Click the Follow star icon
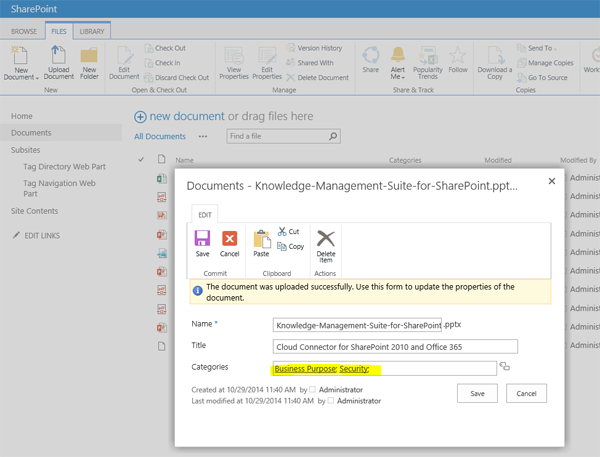Screen dimensions: 600x457 coord(458,55)
